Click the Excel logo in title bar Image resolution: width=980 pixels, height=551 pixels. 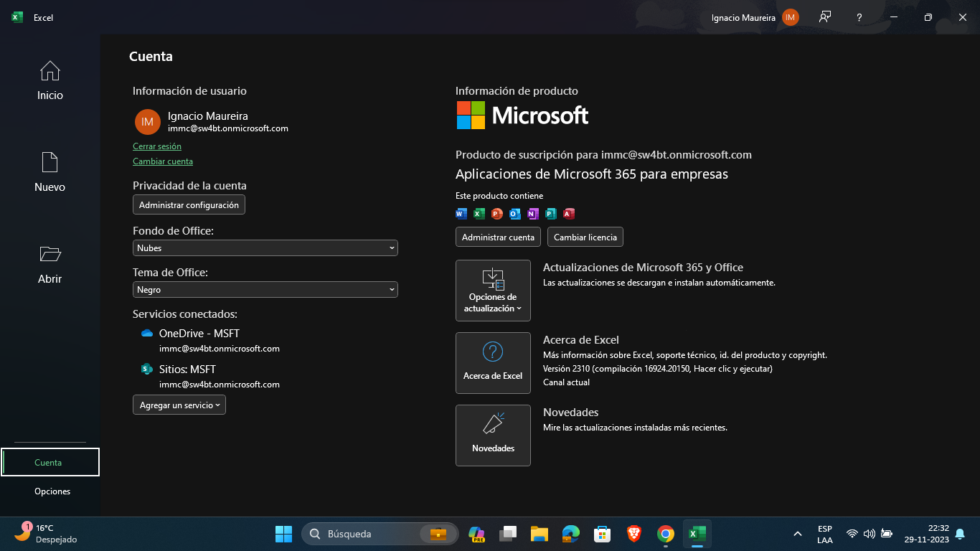coord(17,17)
